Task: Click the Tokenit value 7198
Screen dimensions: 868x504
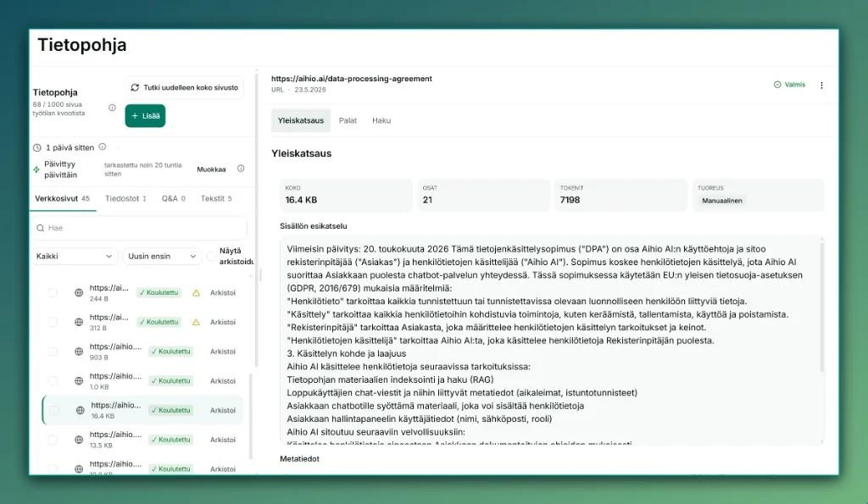Action: coord(570,200)
